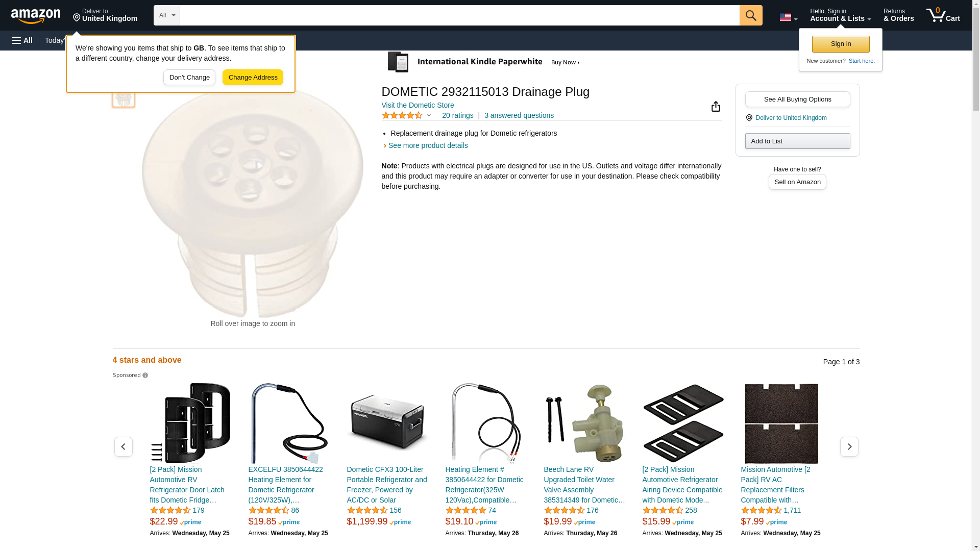The image size is (980, 551).
Task: Click the search magnifier button
Action: (751, 15)
